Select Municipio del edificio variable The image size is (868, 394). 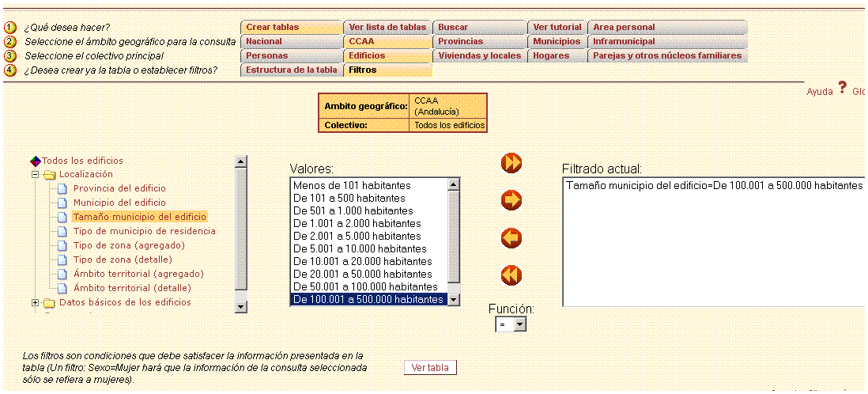tap(119, 203)
